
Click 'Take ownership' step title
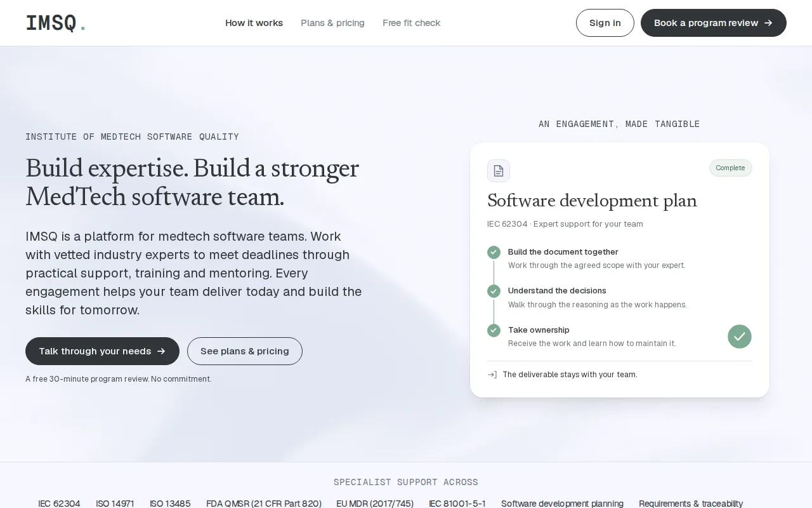[539, 330]
